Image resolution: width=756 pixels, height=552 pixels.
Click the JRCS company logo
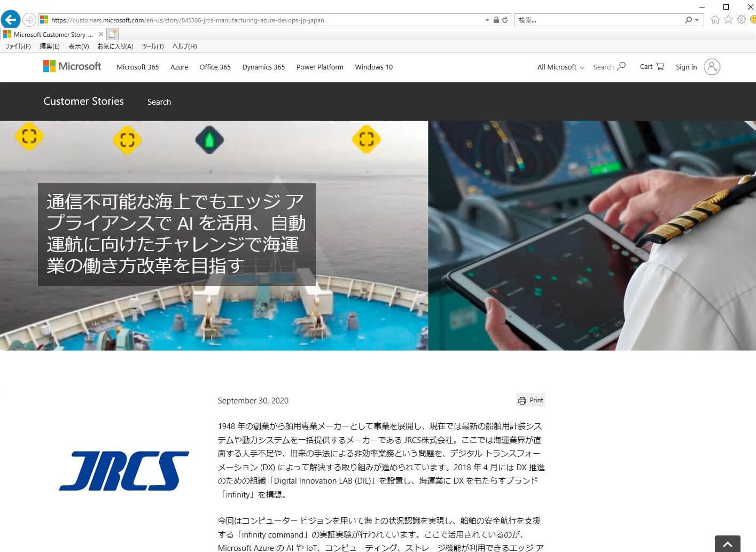tap(124, 471)
